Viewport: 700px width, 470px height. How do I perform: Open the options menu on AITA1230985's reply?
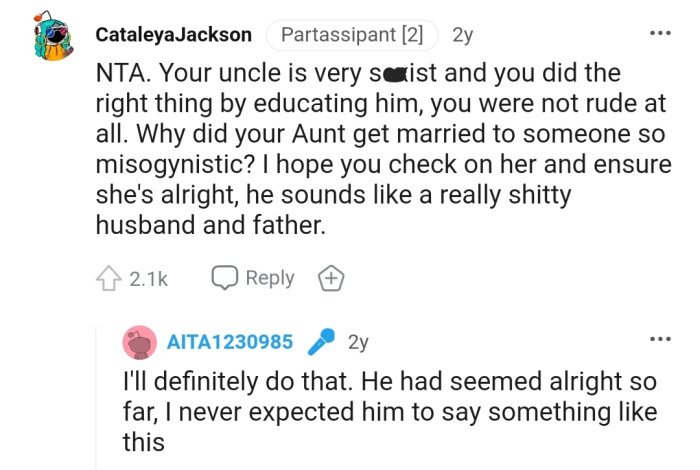click(x=659, y=340)
